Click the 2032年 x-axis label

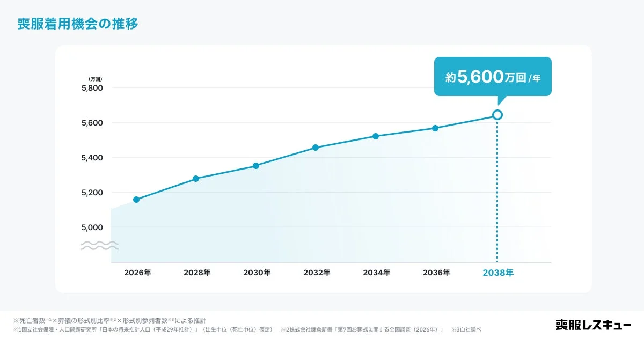[317, 273]
